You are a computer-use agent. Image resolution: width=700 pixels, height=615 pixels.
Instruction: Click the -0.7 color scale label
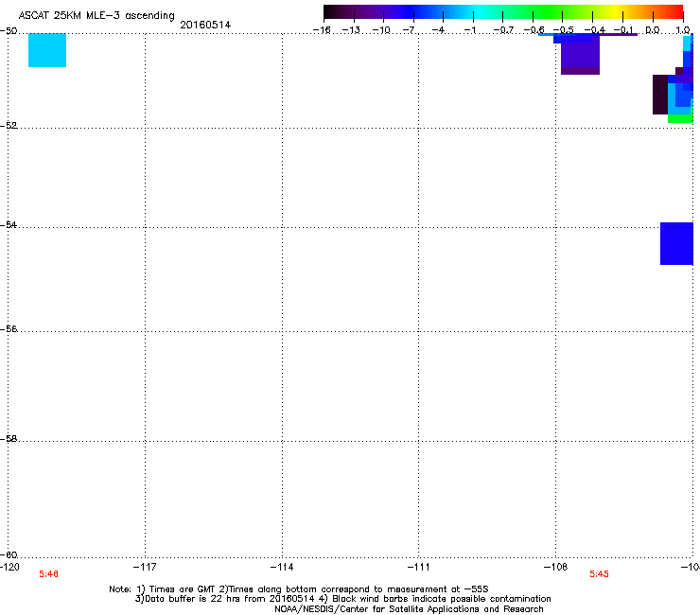(503, 30)
